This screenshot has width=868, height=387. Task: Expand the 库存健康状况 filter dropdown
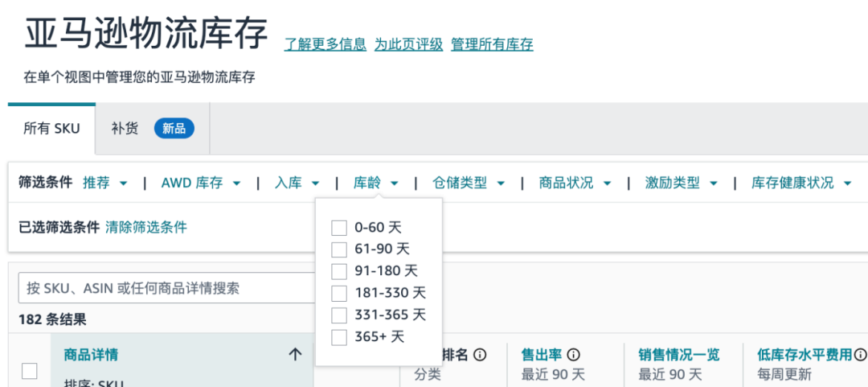(801, 183)
